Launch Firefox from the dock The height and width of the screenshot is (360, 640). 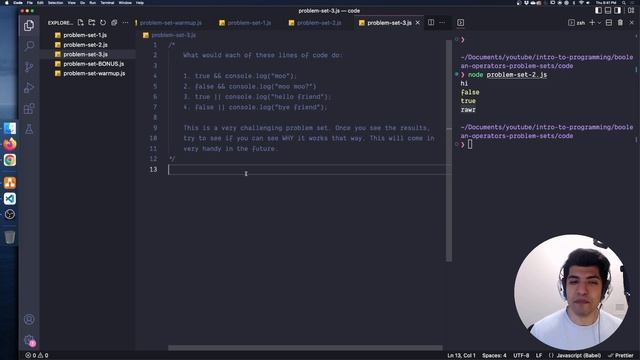point(10,144)
